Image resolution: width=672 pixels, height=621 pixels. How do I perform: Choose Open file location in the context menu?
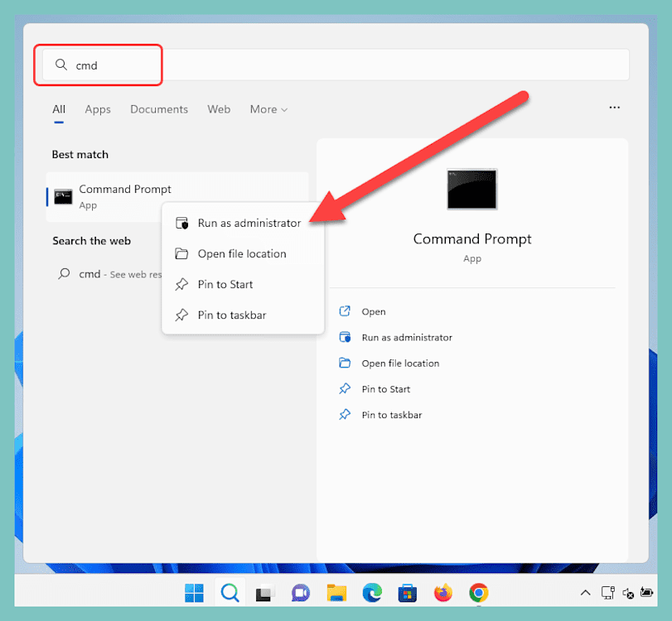pyautogui.click(x=243, y=254)
